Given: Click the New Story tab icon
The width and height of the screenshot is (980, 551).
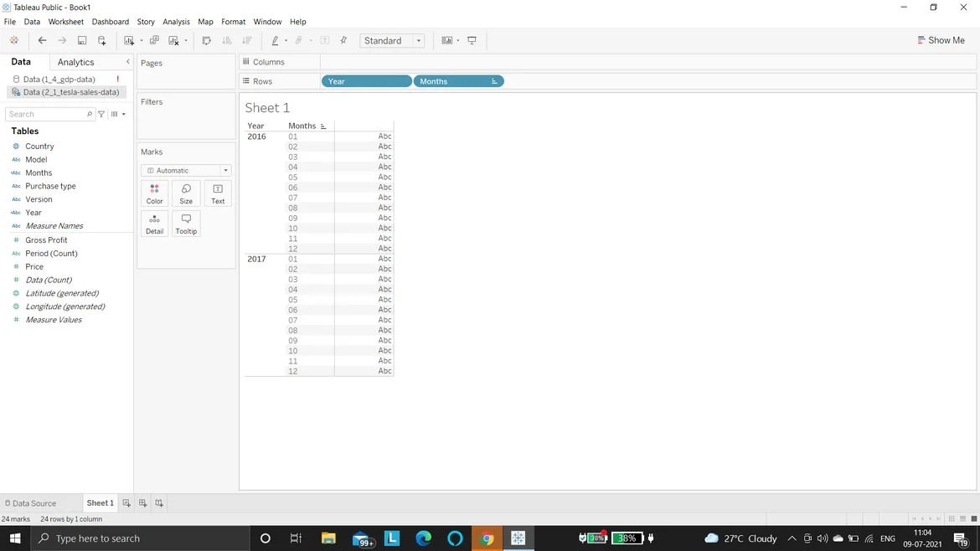Looking at the screenshot, I should tap(159, 503).
